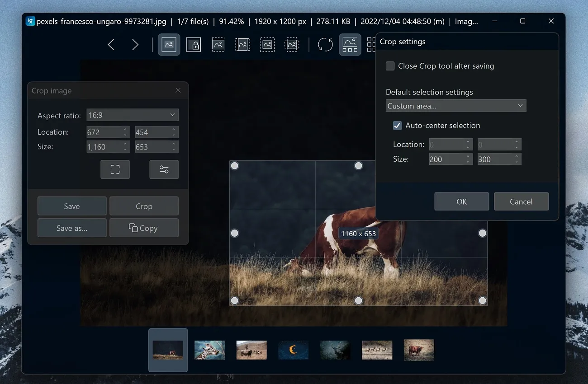588x384 pixels.
Task: Click the ImageGlass app icon in title bar
Action: point(30,21)
